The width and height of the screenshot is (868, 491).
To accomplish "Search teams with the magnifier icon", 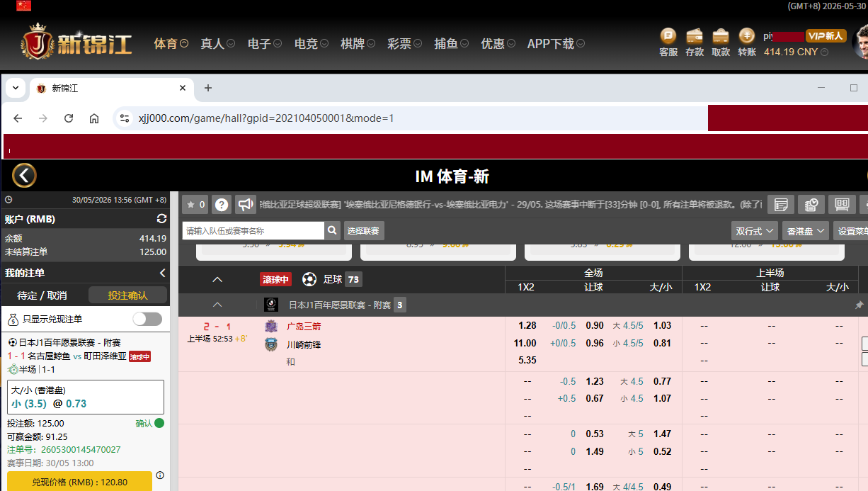I will click(333, 230).
